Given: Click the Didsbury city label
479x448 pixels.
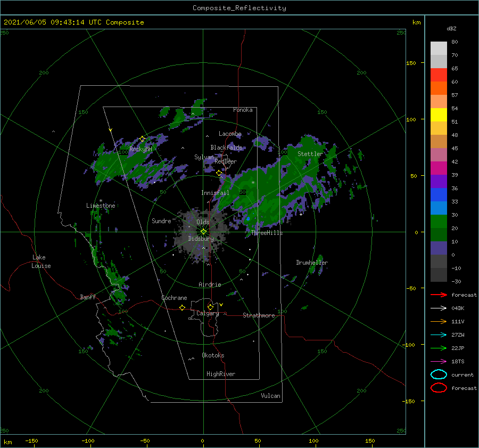Looking at the screenshot, I should (x=201, y=239).
